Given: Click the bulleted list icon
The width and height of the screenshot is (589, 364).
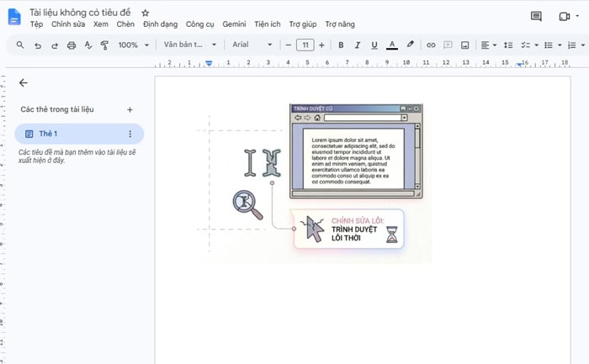Looking at the screenshot, I should [549, 45].
